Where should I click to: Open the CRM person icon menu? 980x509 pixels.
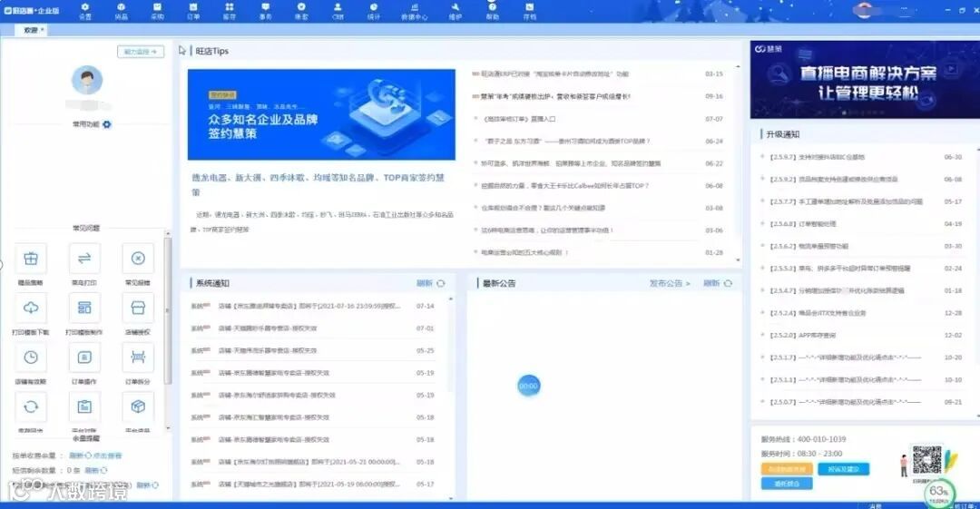(x=338, y=11)
